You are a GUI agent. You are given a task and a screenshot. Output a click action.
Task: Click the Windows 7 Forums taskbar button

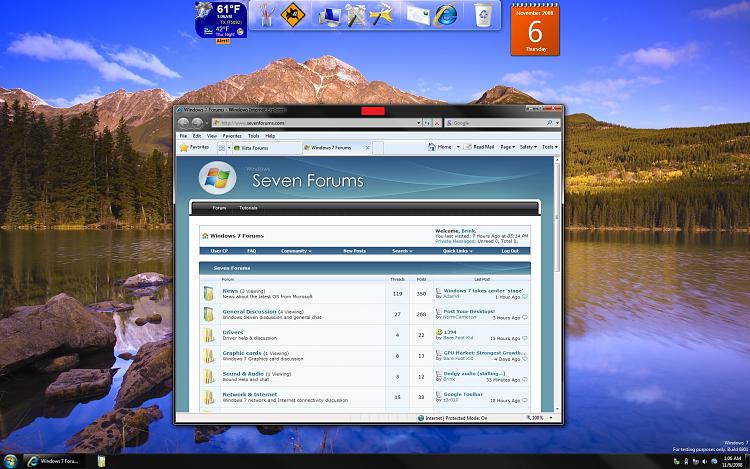(x=54, y=461)
